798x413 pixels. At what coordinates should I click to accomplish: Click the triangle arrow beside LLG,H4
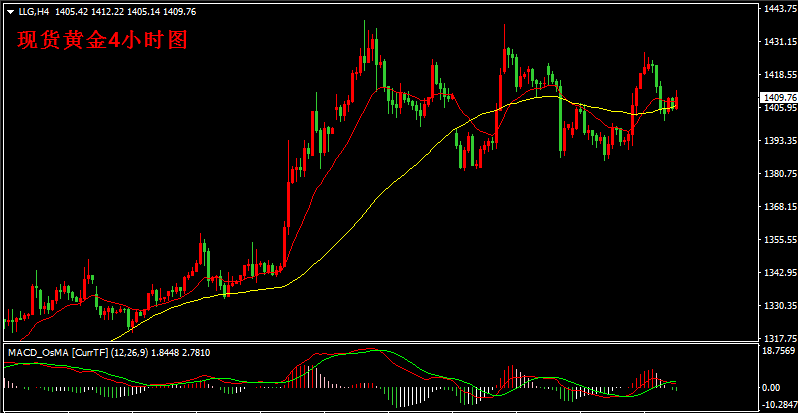click(x=10, y=12)
